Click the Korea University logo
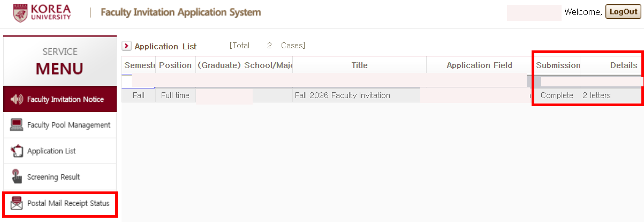Image resolution: width=644 pixels, height=222 pixels. [42, 13]
